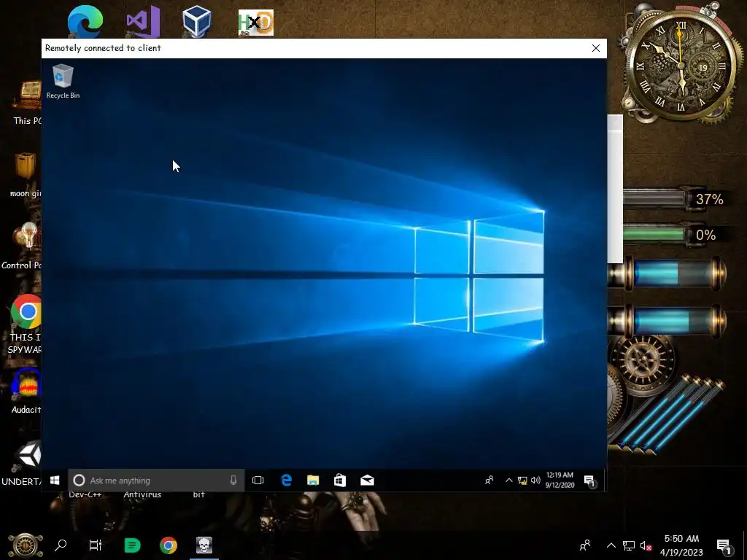Open the Control Panel desktop icon
The image size is (747, 560).
pyautogui.click(x=21, y=246)
